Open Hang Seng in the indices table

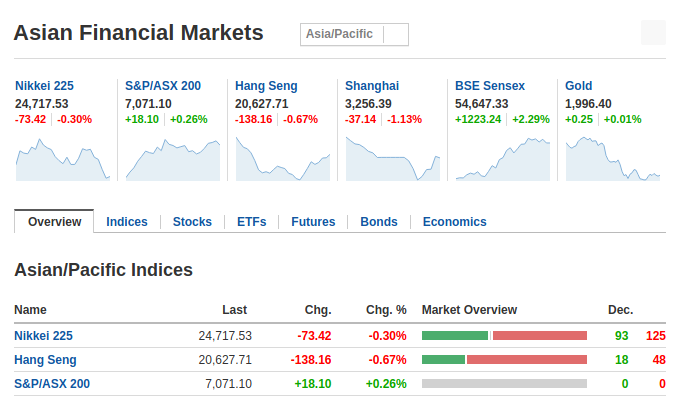pos(45,360)
